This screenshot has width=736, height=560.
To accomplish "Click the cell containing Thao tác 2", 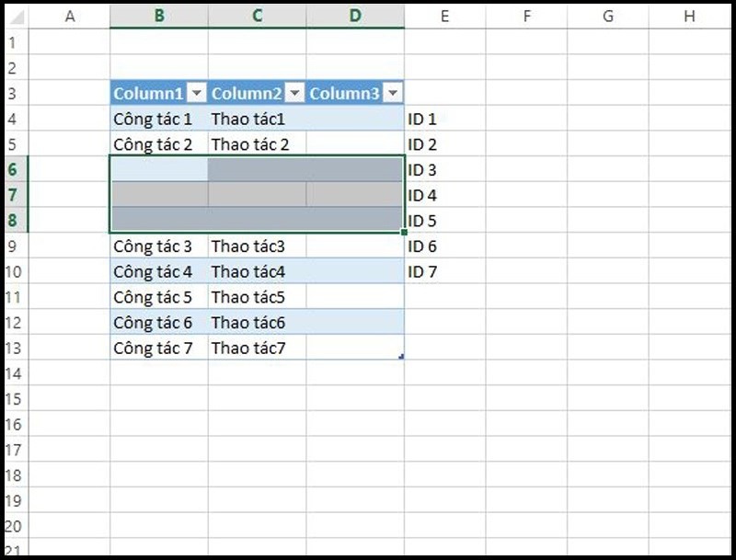I will [258, 144].
